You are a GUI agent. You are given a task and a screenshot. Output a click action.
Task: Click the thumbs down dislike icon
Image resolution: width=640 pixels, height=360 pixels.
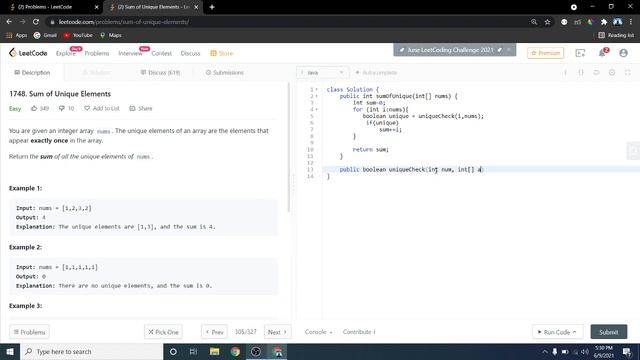(62, 108)
